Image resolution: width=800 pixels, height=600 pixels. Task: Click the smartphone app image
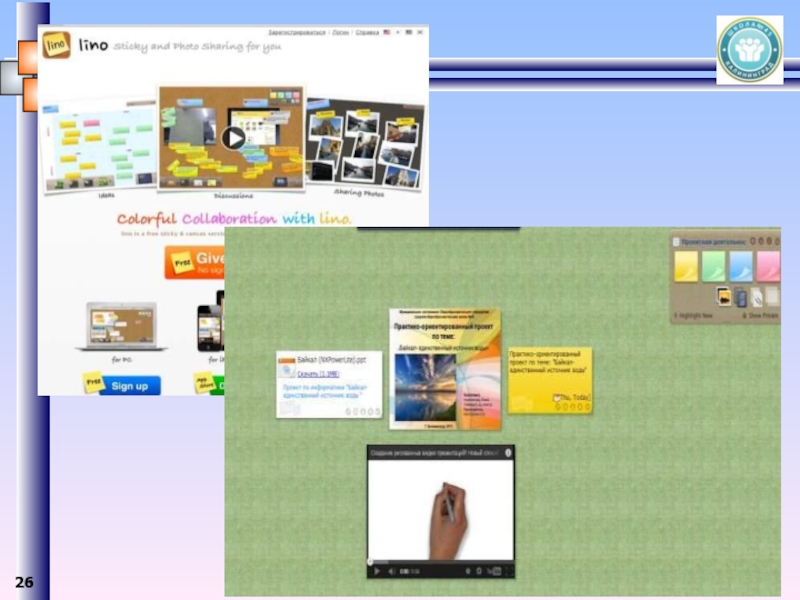point(210,327)
